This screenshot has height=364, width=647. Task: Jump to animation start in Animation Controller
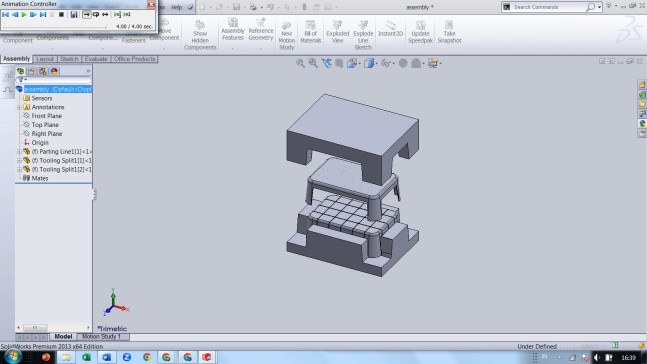[x=6, y=14]
